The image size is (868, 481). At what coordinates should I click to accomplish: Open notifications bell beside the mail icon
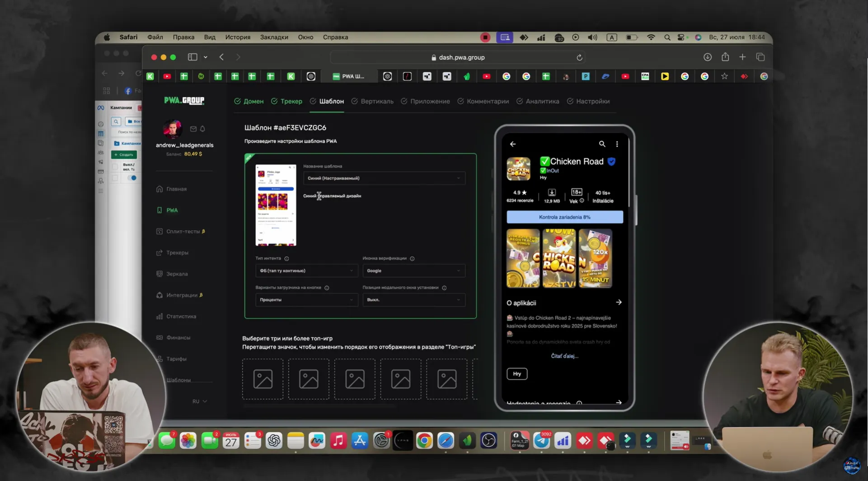coord(202,129)
